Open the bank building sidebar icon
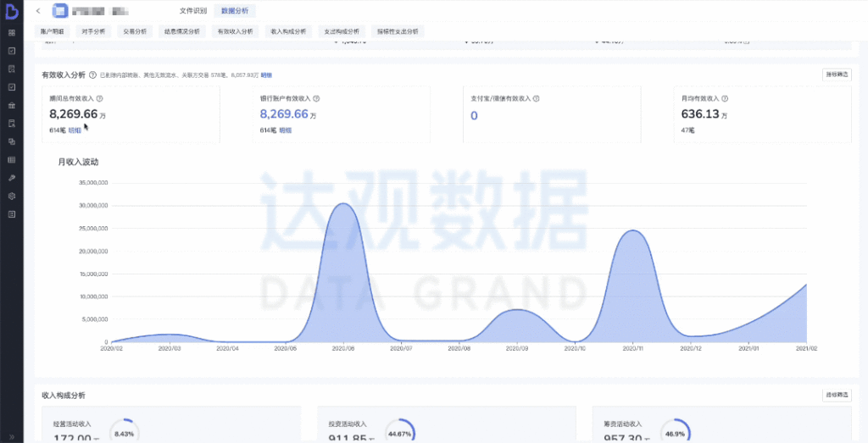868x443 pixels. (x=12, y=105)
